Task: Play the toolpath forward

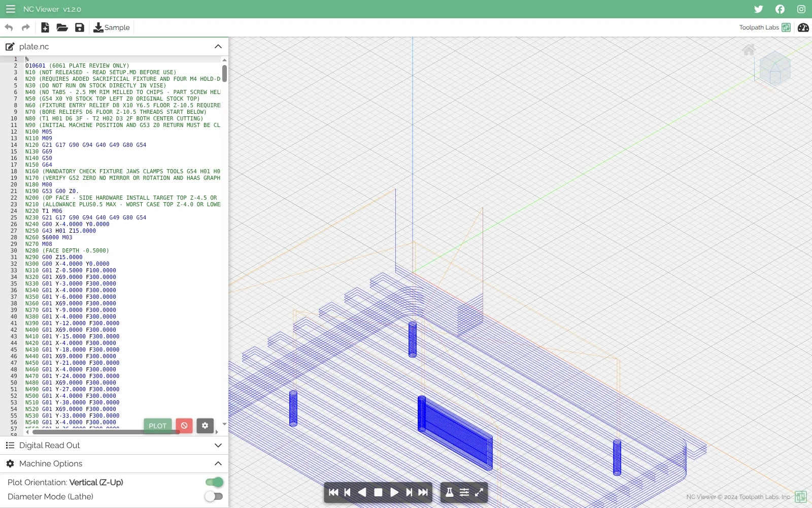Action: click(x=394, y=492)
